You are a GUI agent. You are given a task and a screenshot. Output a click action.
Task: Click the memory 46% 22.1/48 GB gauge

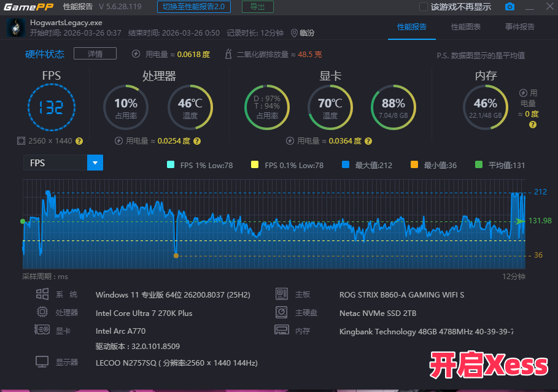pos(486,107)
